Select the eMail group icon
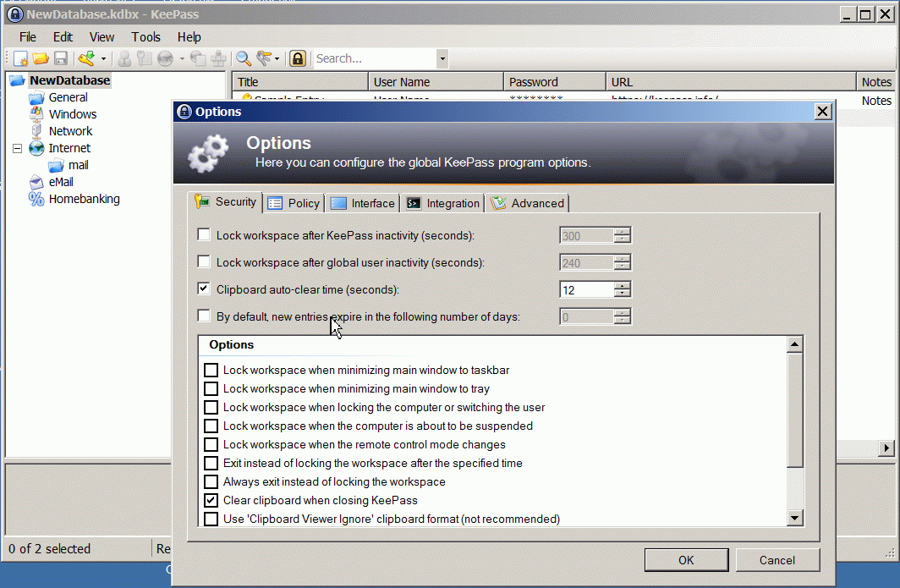 pos(36,182)
